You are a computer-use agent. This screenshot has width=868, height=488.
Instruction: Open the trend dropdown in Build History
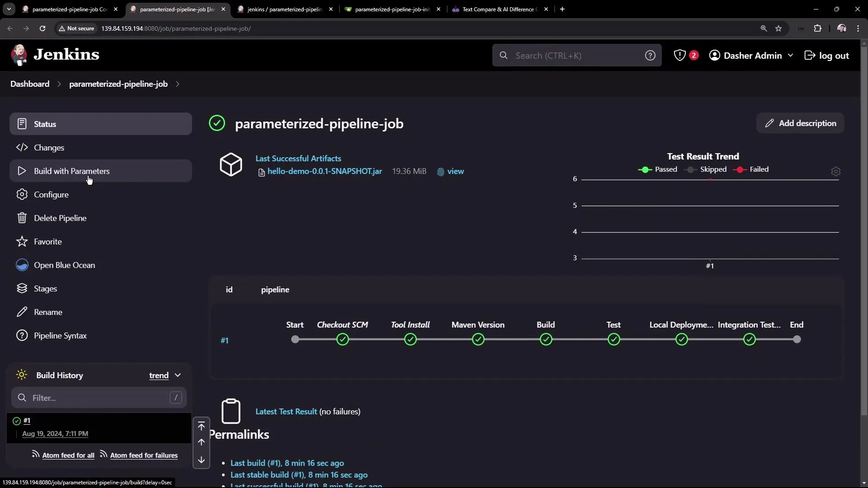[x=165, y=375]
